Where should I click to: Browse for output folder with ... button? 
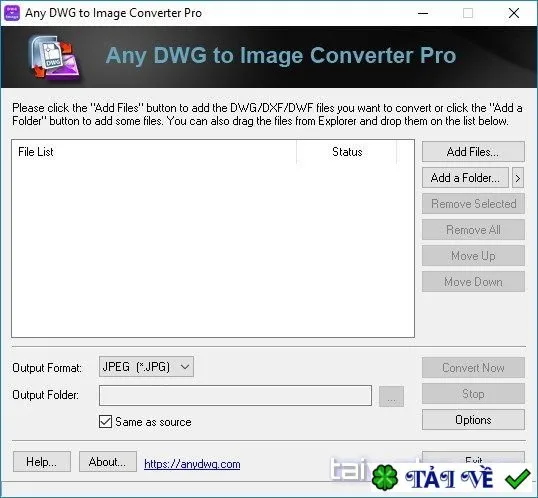(x=391, y=396)
